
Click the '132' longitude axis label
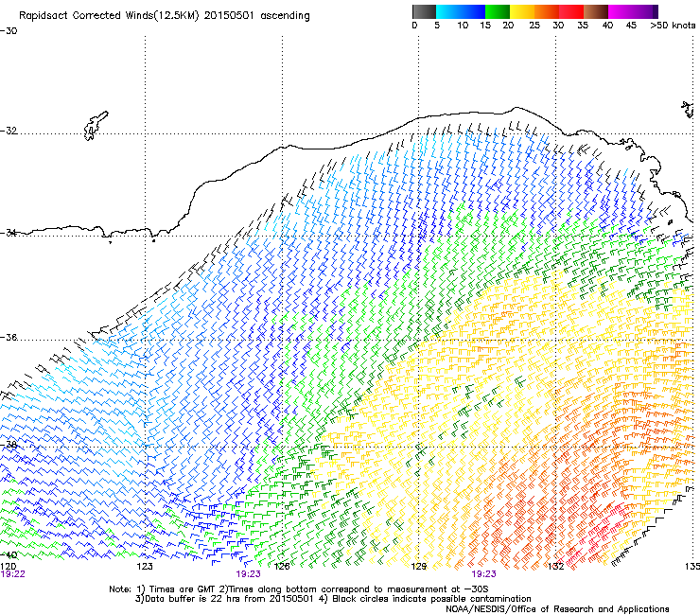555,567
